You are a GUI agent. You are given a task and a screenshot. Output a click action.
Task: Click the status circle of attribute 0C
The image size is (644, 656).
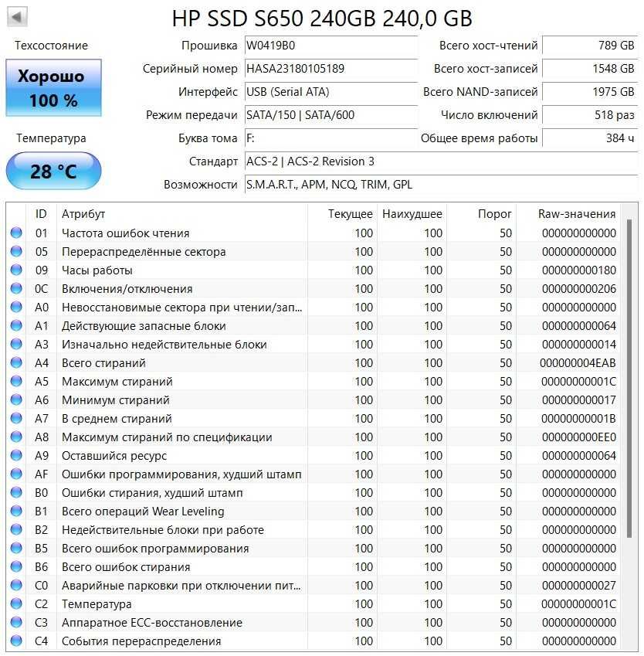[x=16, y=288]
